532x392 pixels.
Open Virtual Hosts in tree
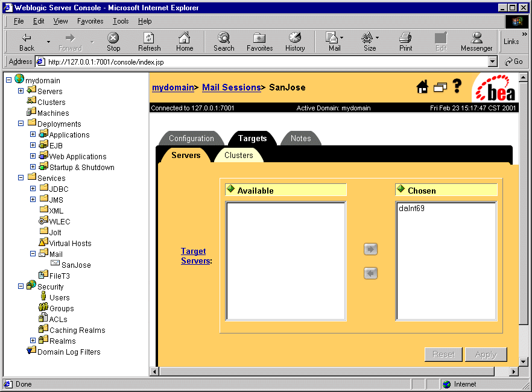(70, 244)
